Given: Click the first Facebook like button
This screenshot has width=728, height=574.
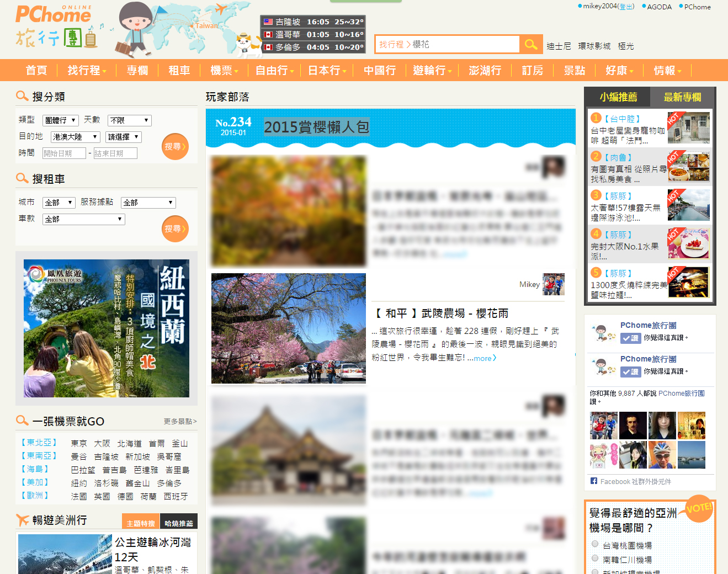Looking at the screenshot, I should pyautogui.click(x=630, y=338).
